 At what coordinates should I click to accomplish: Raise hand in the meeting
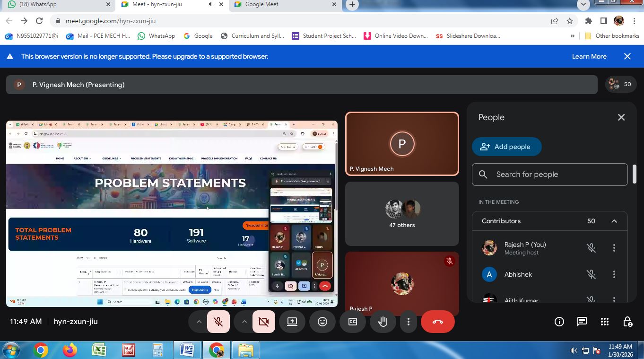pos(383,322)
